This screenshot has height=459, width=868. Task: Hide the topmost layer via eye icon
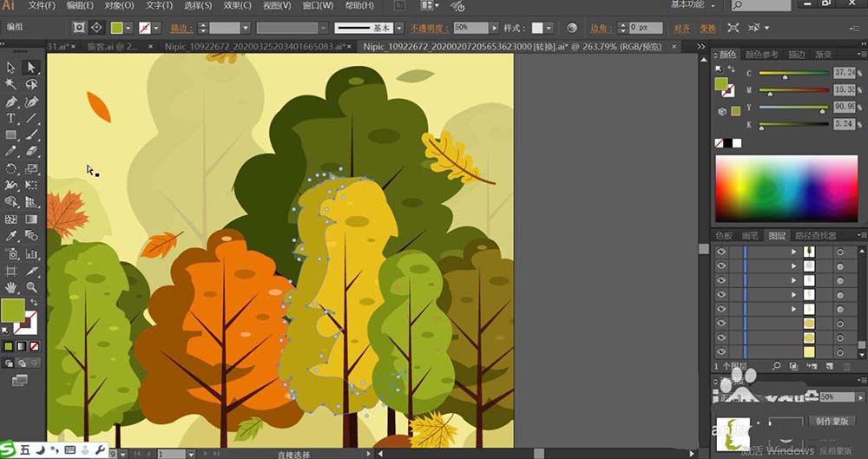720,252
